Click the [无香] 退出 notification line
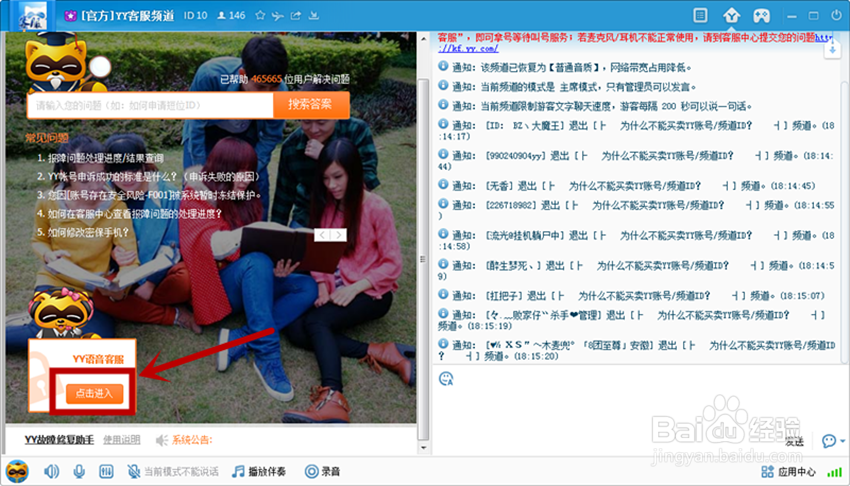This screenshot has height=486, width=850. pos(627,185)
